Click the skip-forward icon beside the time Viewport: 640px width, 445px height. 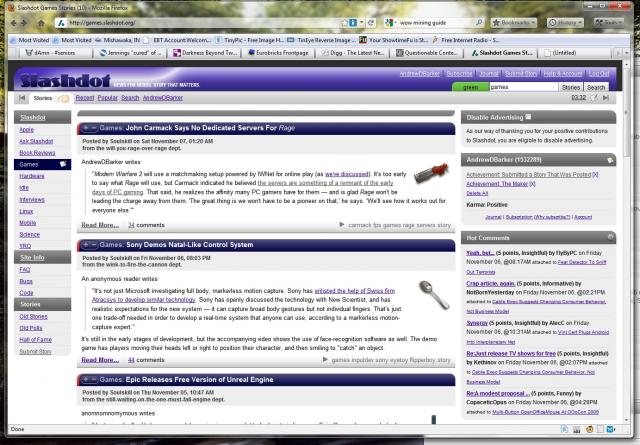tap(606, 98)
